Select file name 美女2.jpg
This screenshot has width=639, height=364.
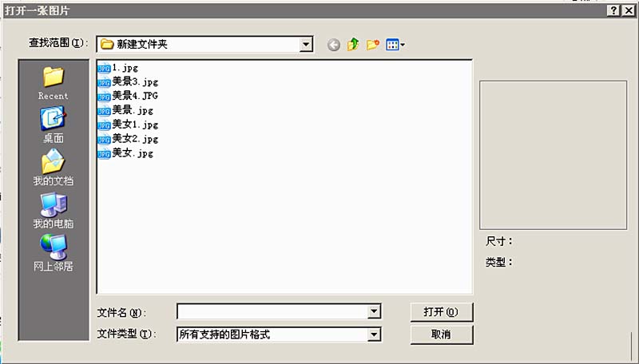click(x=135, y=139)
